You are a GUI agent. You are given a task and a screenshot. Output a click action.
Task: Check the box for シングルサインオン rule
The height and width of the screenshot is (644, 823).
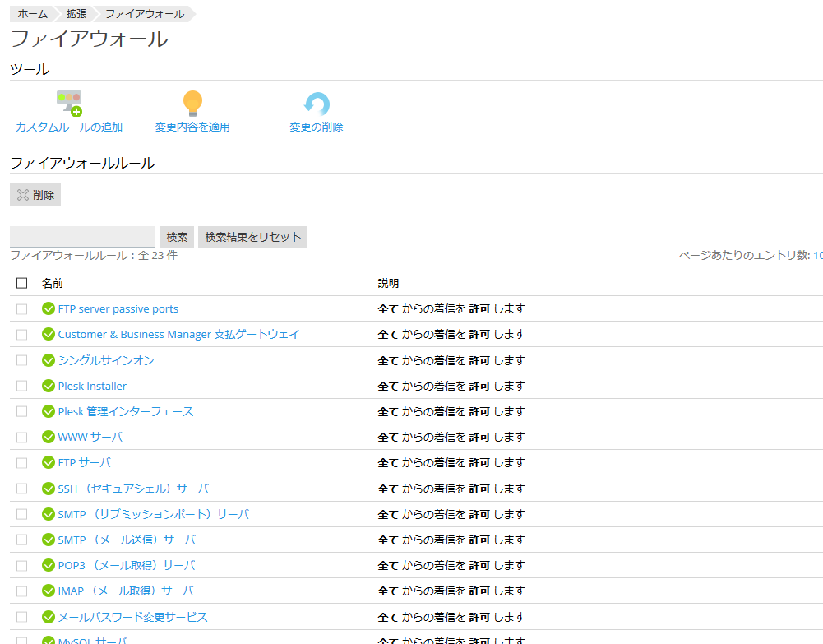(x=22, y=360)
